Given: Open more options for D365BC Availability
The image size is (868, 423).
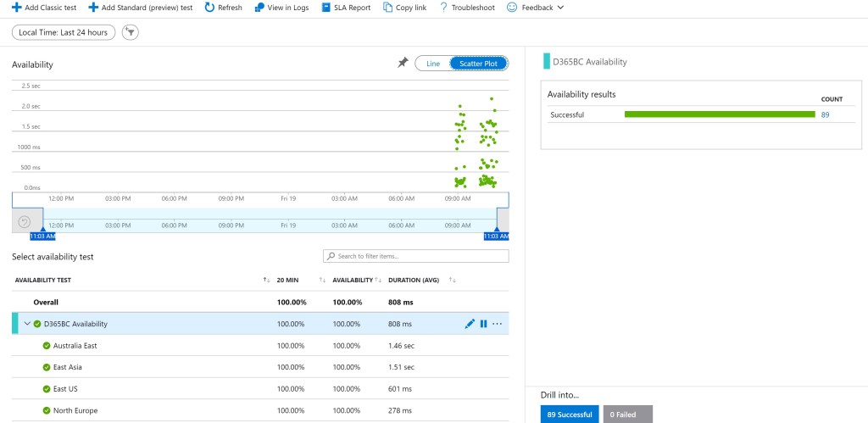Looking at the screenshot, I should tap(498, 324).
